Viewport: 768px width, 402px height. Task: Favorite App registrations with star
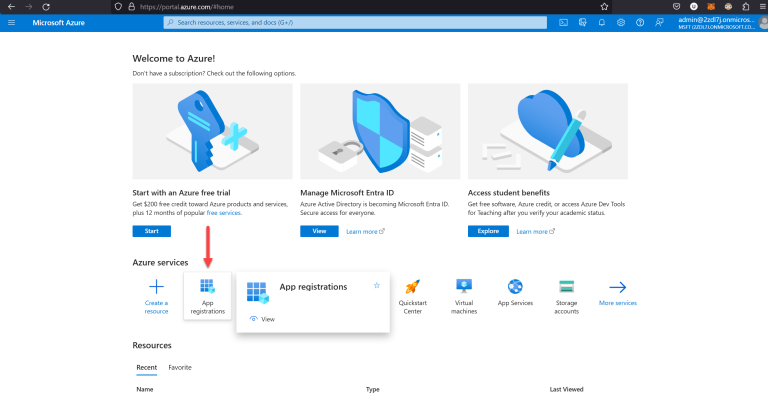click(x=377, y=285)
